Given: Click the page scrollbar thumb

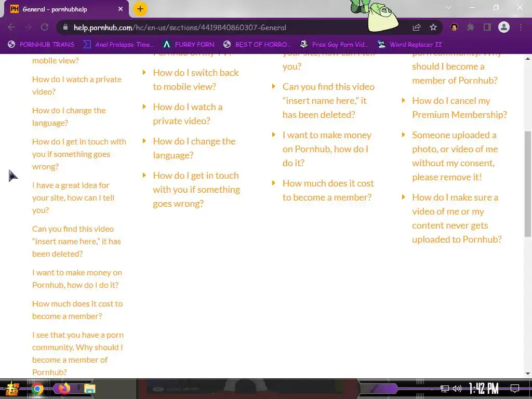Looking at the screenshot, I should [528, 184].
